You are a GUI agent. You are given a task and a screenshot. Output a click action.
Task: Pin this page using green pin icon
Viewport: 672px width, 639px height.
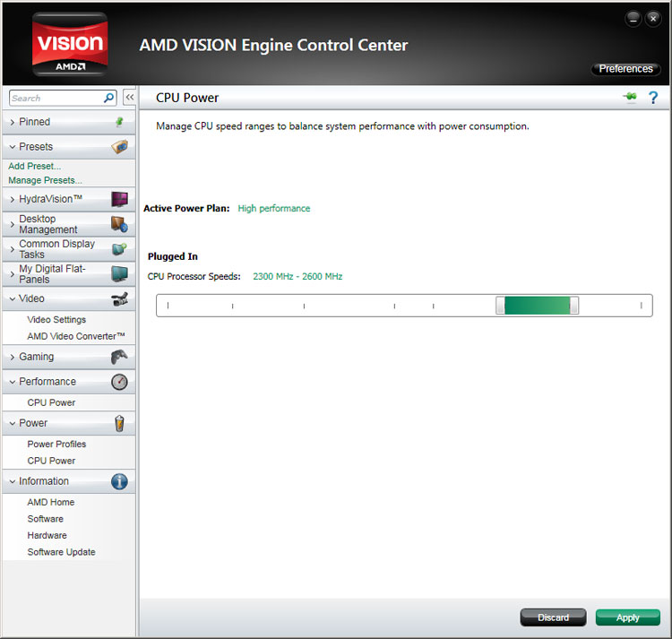coord(630,98)
